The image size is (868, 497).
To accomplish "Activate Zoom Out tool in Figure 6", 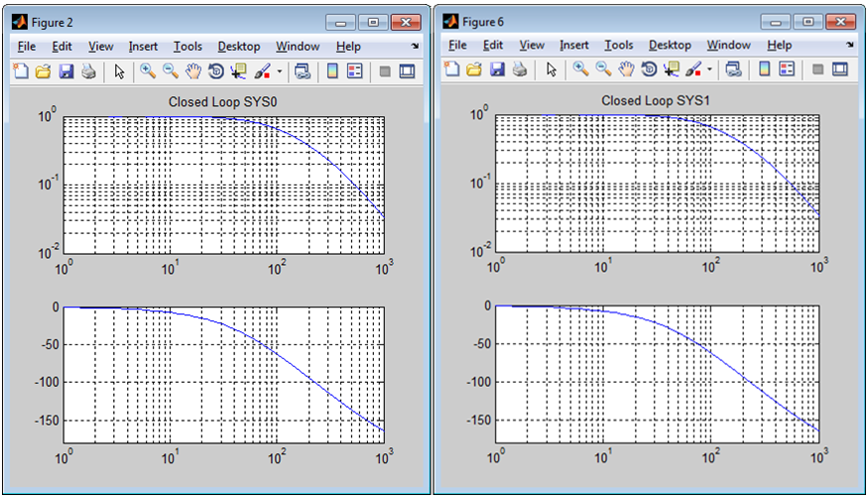I will [603, 69].
